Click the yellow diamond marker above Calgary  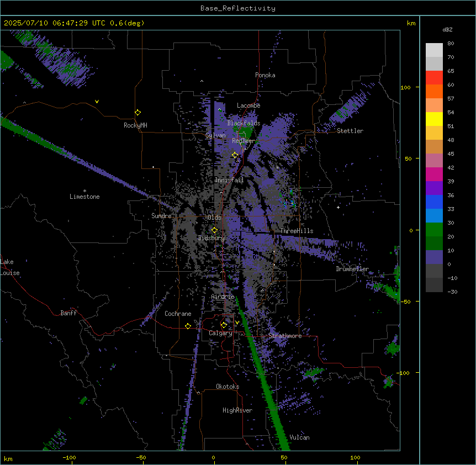click(x=224, y=325)
